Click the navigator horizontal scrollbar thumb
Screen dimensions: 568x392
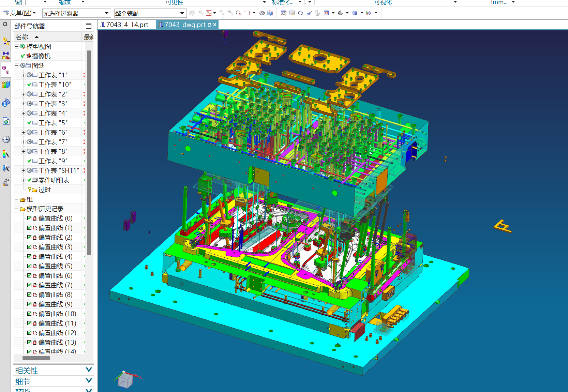pyautogui.click(x=36, y=358)
